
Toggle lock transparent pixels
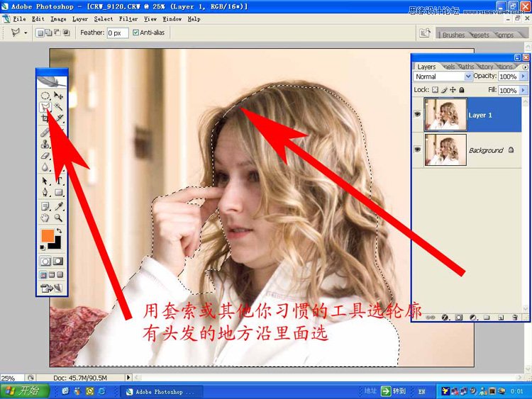[435, 90]
